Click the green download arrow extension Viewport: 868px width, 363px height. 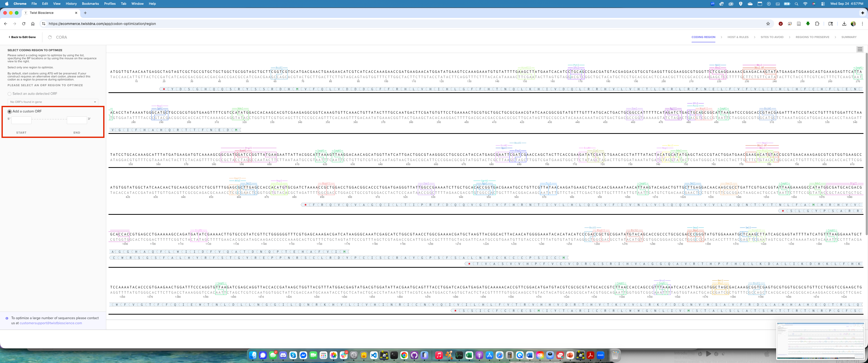[x=808, y=24]
